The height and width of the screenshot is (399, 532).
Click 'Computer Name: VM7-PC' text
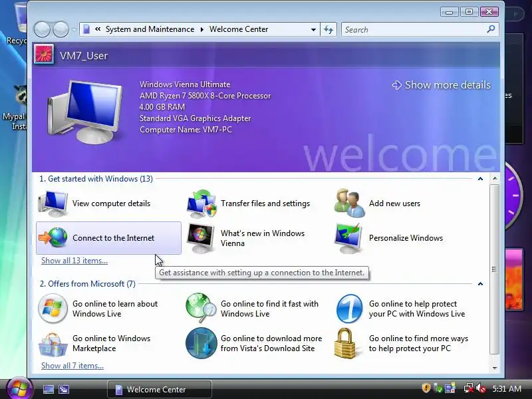coord(186,130)
